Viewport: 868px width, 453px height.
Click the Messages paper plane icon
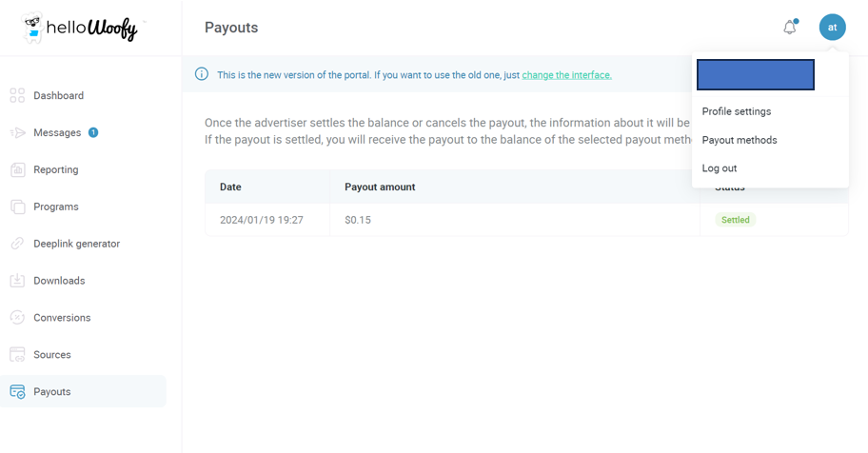pos(17,132)
